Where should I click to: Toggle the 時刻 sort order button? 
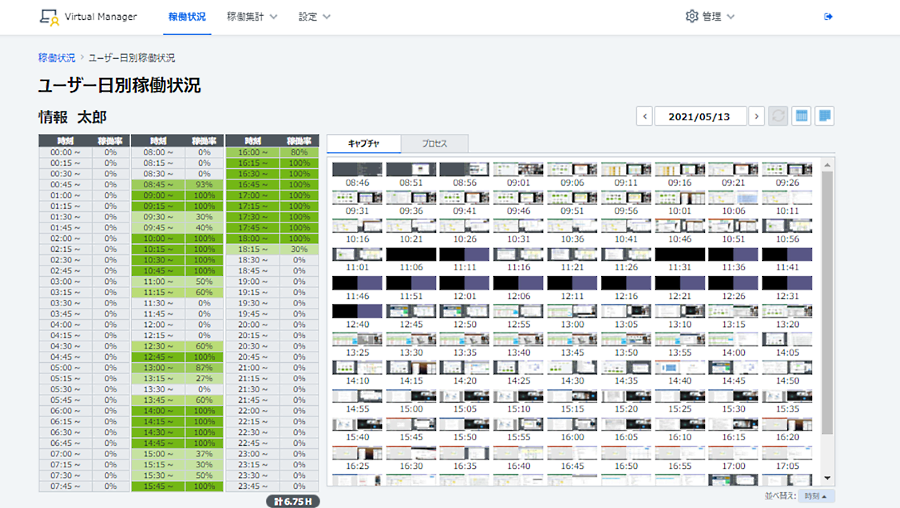[x=817, y=496]
